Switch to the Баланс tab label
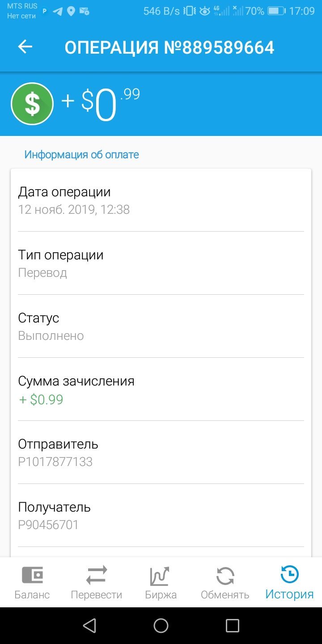This screenshot has height=644, width=322. [x=32, y=595]
